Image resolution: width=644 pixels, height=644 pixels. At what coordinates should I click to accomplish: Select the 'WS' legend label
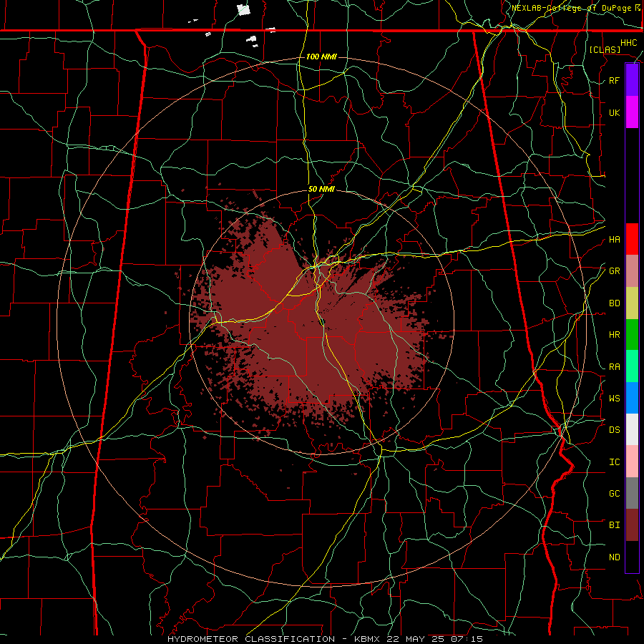click(x=614, y=399)
